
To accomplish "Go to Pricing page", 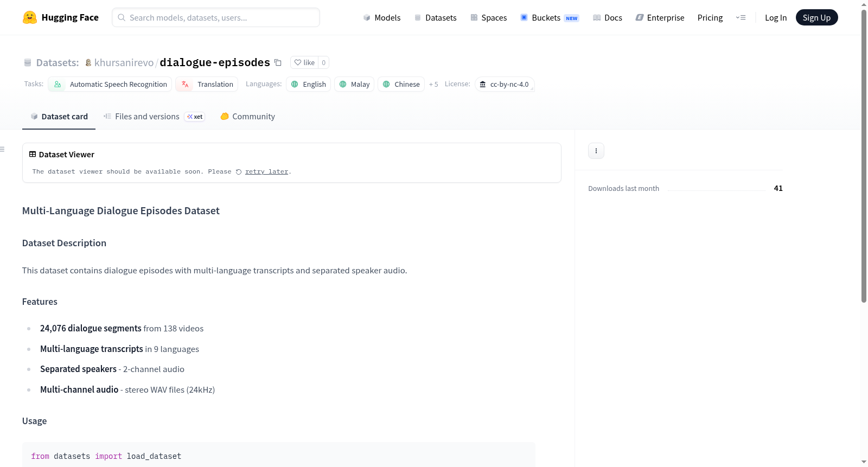I will click(x=710, y=17).
